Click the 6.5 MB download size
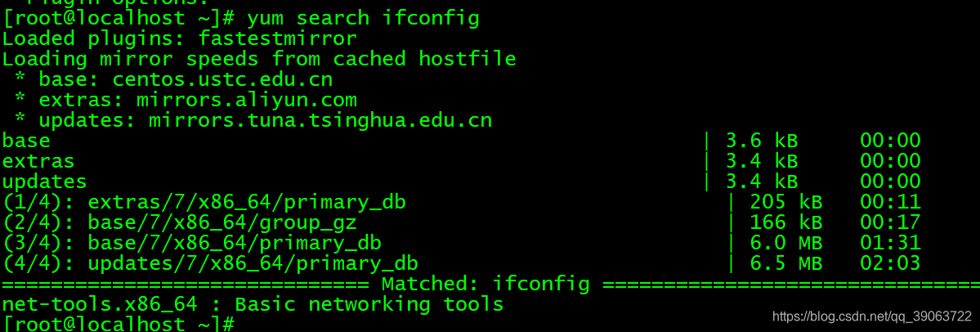Screen dimensions: 980x332 (x=786, y=263)
